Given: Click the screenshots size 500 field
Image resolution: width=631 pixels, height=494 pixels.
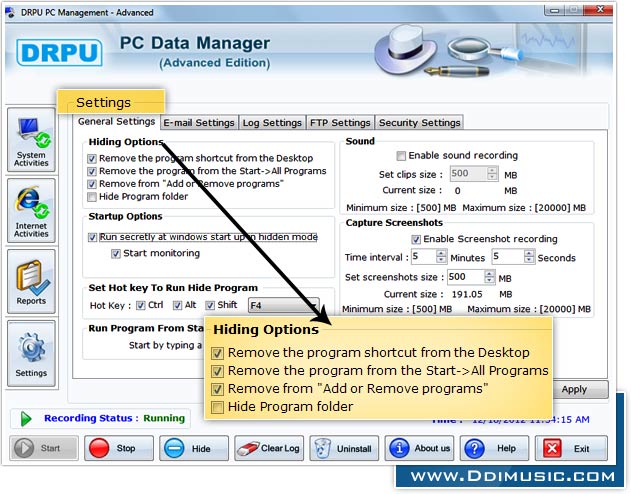Looking at the screenshot, I should tap(466, 277).
